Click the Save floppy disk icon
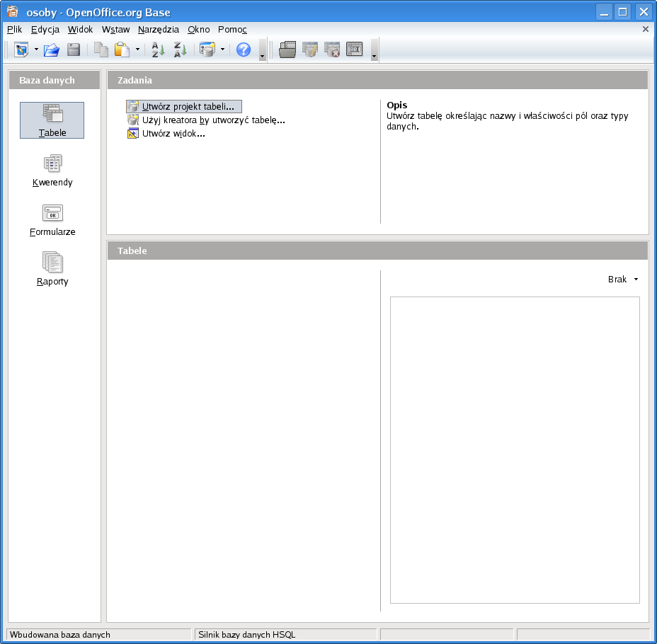The image size is (657, 644). 74,50
